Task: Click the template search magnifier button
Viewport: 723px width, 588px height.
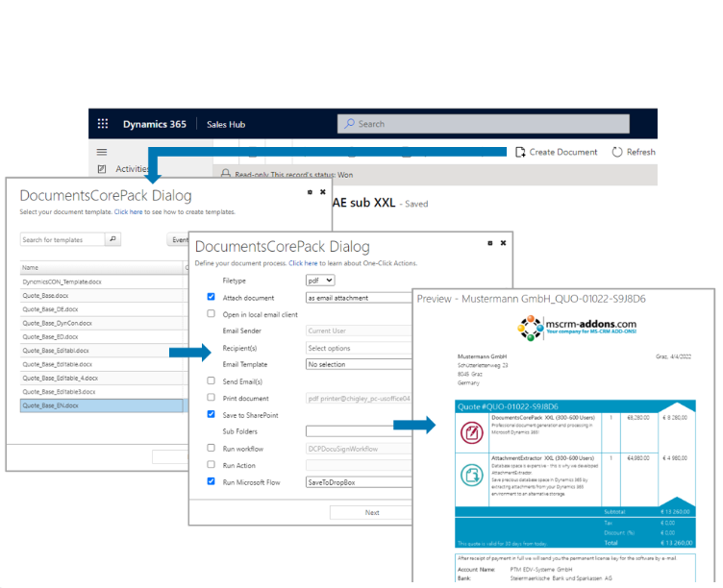Action: click(x=113, y=239)
